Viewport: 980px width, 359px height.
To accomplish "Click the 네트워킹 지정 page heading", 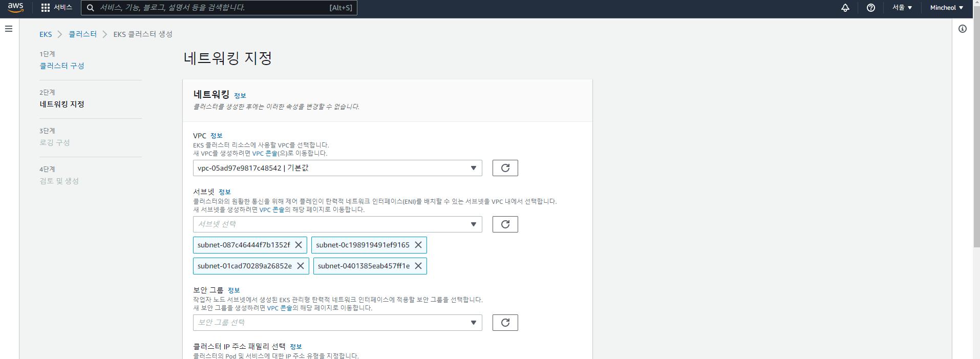I will pos(227,58).
